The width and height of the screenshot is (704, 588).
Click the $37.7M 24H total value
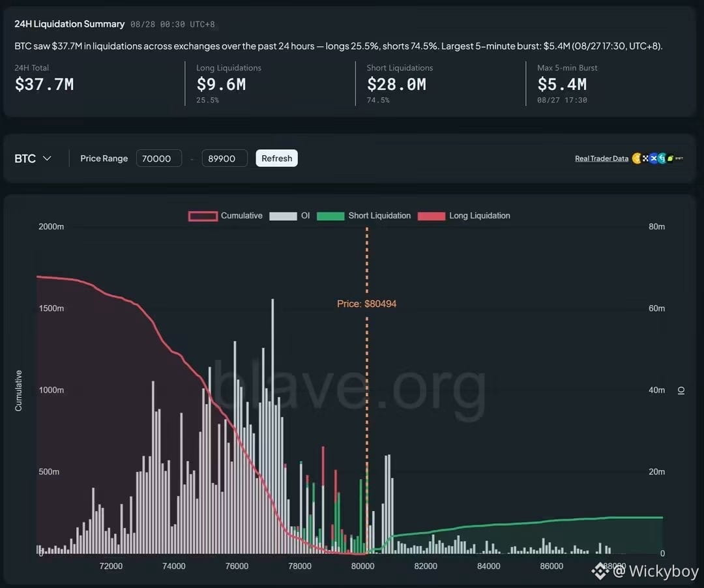point(44,84)
